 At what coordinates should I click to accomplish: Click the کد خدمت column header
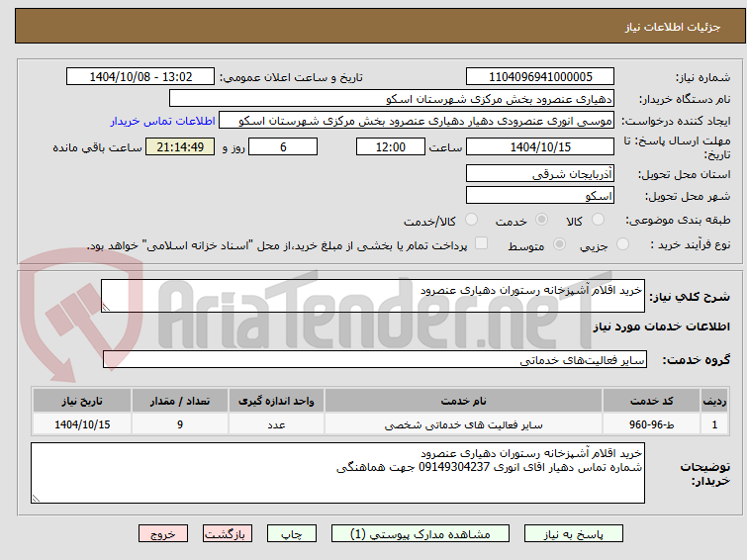pyautogui.click(x=651, y=401)
